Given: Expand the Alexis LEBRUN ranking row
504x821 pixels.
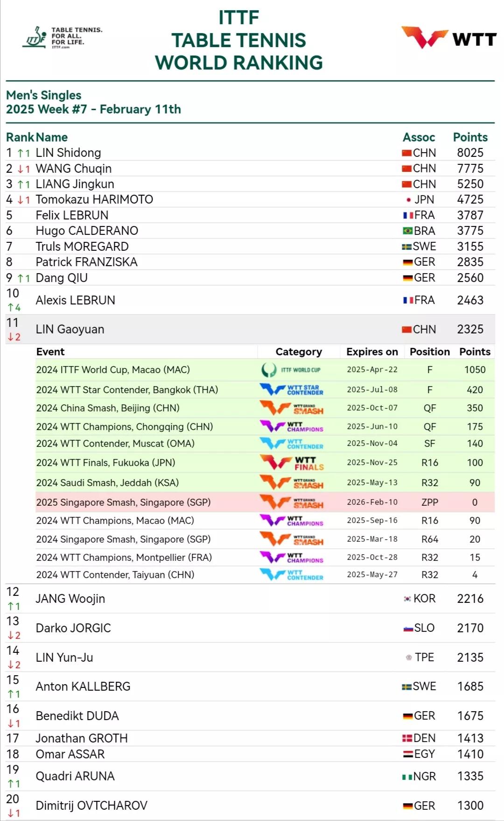Looking at the screenshot, I should tap(250, 300).
